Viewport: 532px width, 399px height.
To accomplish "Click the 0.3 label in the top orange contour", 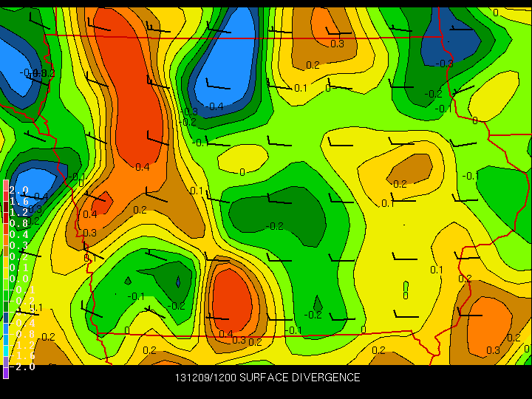I will (337, 44).
